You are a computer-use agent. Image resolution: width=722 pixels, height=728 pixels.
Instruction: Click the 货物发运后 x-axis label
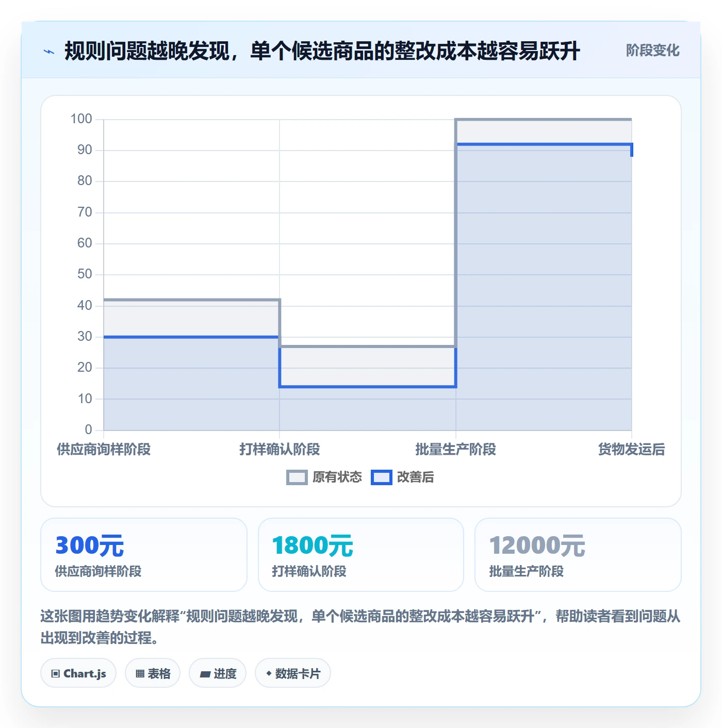631,450
